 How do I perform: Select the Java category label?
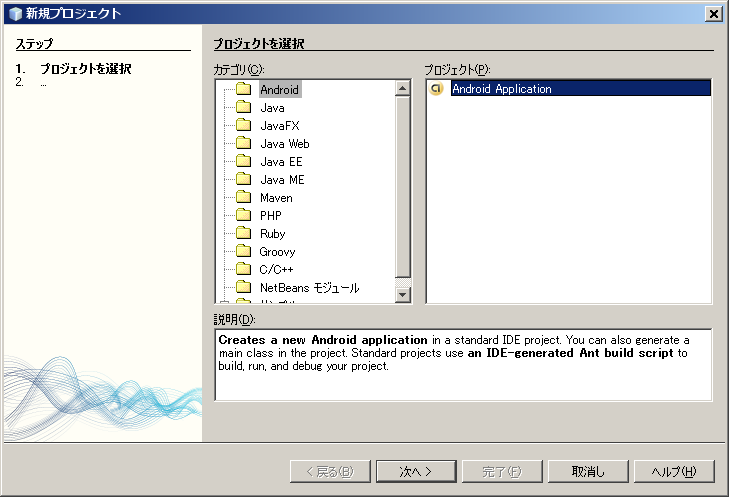click(x=272, y=107)
